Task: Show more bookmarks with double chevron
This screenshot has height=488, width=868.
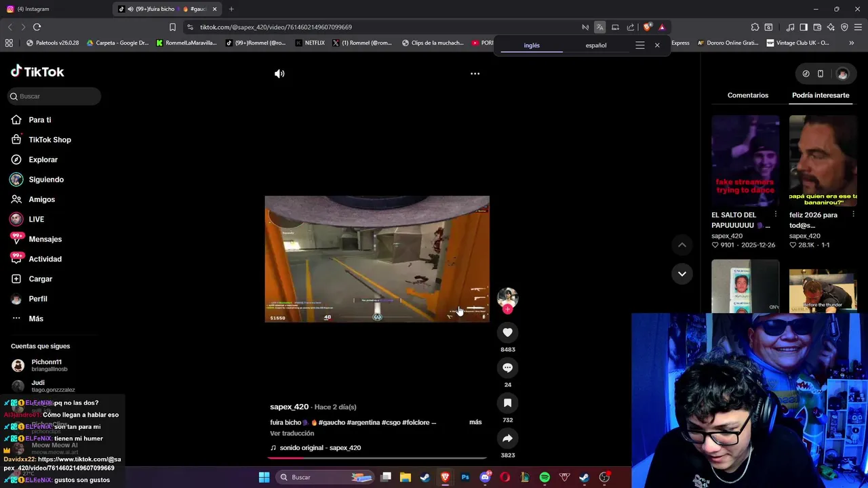Action: click(x=851, y=43)
